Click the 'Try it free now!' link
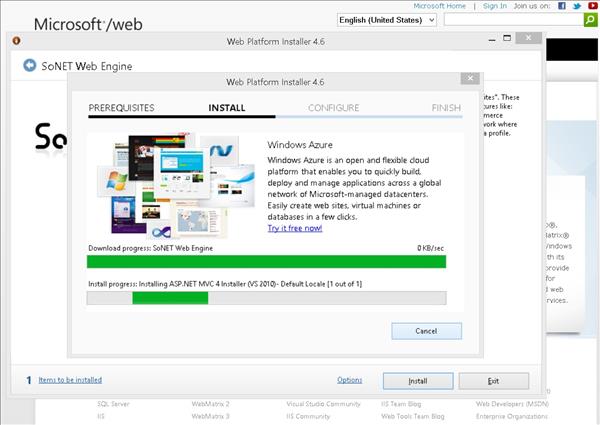This screenshot has width=600, height=425. [x=295, y=228]
